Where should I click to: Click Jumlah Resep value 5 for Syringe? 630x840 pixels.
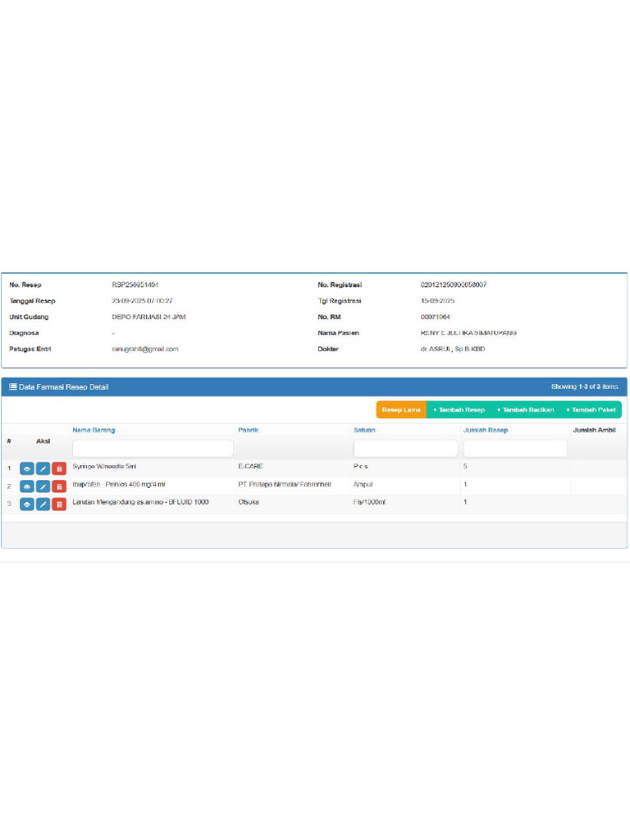coord(465,467)
